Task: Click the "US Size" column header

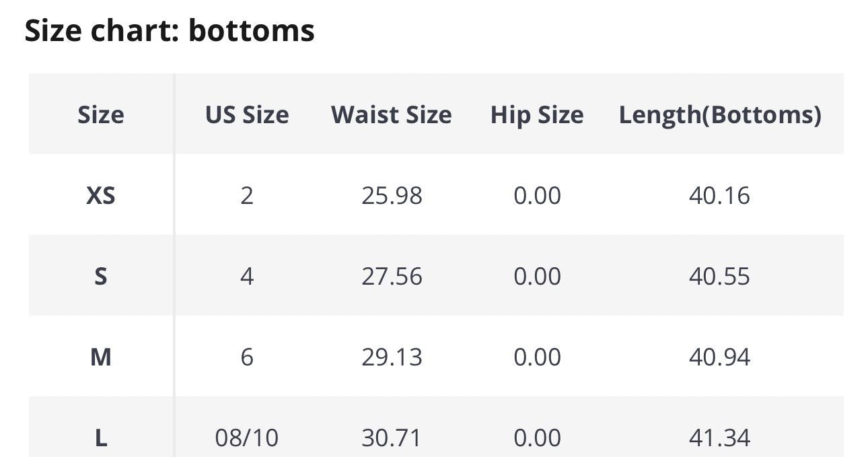Action: pyautogui.click(x=247, y=114)
